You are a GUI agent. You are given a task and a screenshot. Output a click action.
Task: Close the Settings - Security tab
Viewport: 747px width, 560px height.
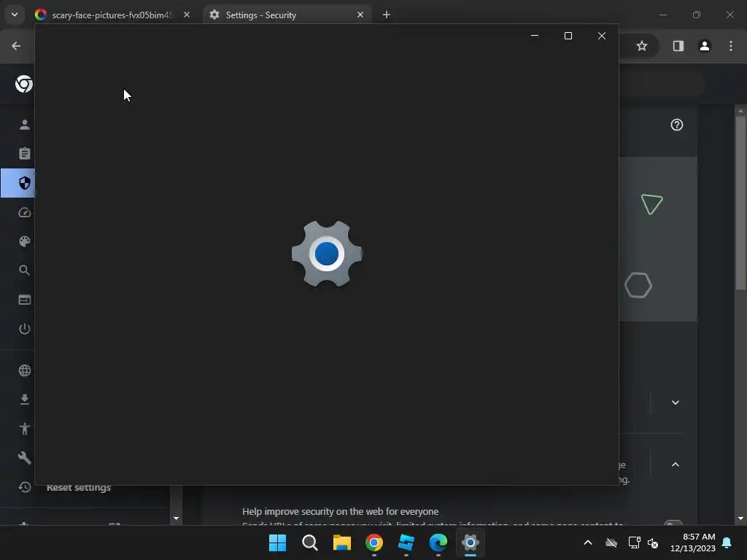tap(360, 15)
